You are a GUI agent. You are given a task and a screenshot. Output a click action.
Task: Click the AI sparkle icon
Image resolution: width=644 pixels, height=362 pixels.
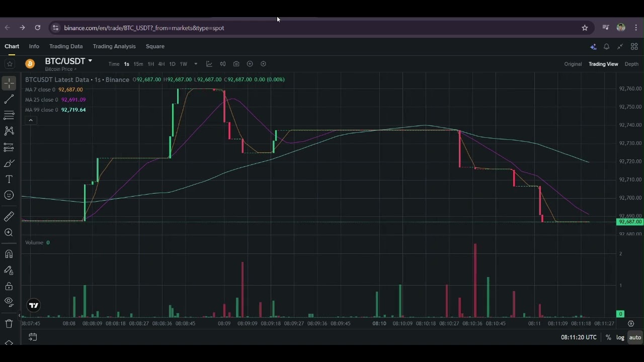tap(593, 47)
